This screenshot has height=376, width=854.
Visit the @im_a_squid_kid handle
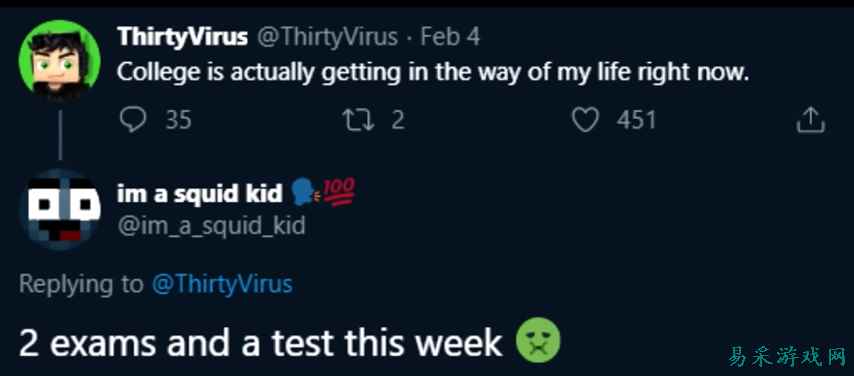(x=211, y=226)
